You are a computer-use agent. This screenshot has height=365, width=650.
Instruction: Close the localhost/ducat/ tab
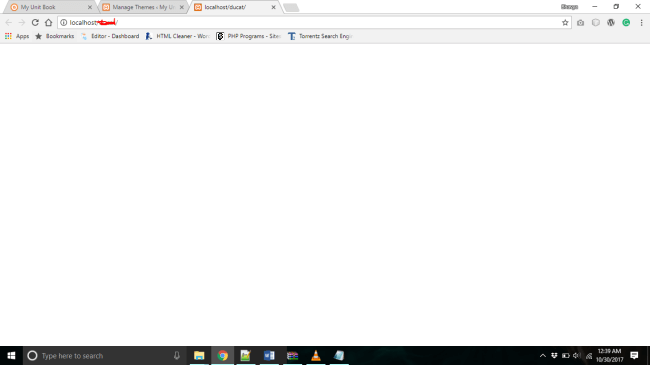[273, 7]
